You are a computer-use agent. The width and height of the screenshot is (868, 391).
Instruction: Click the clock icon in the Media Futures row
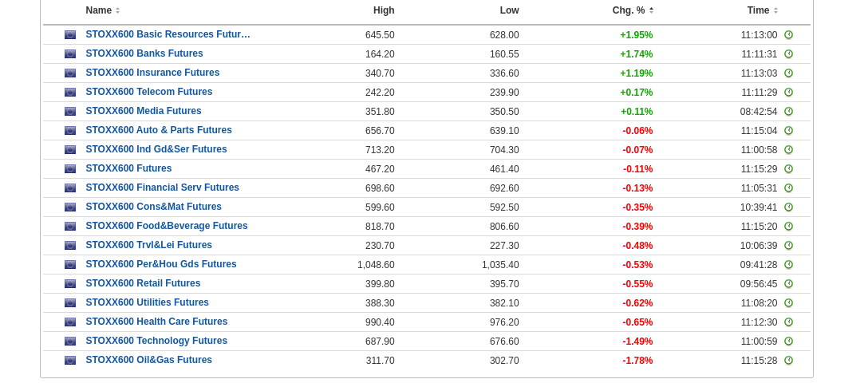point(788,112)
